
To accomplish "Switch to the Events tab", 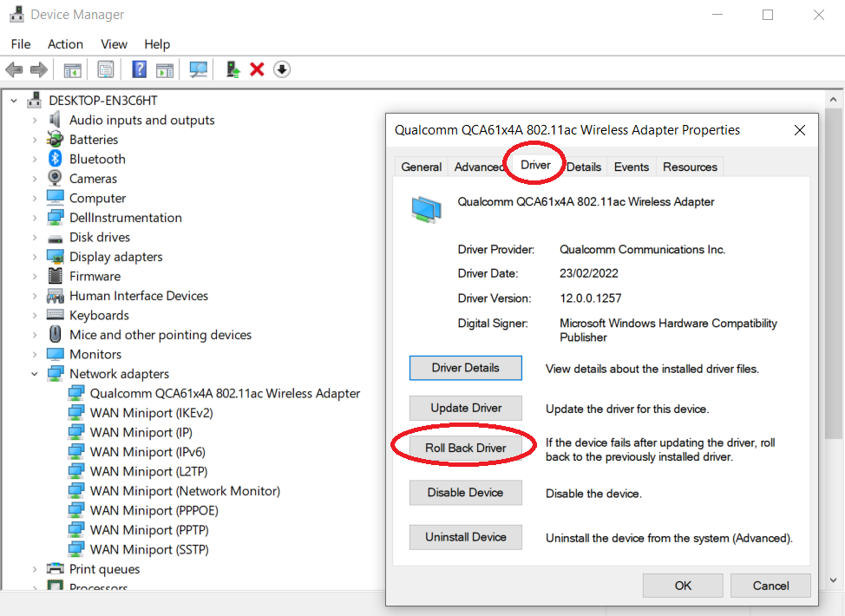I will 632,167.
